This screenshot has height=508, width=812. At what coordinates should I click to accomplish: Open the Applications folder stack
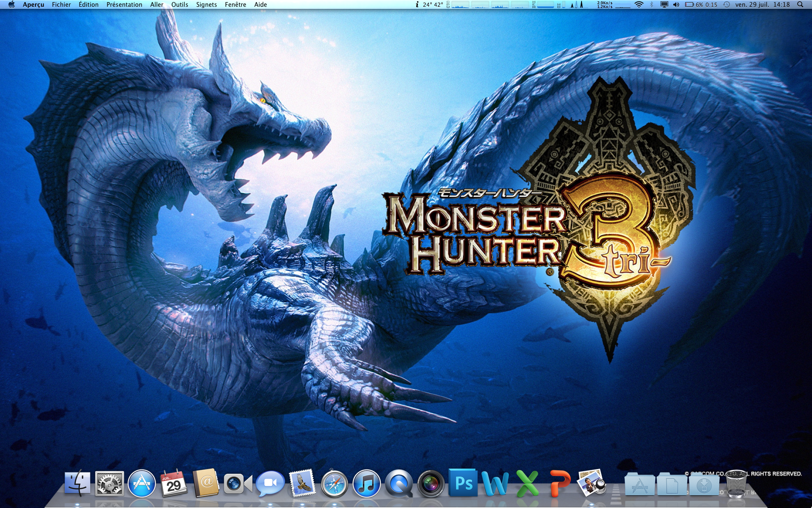(640, 484)
